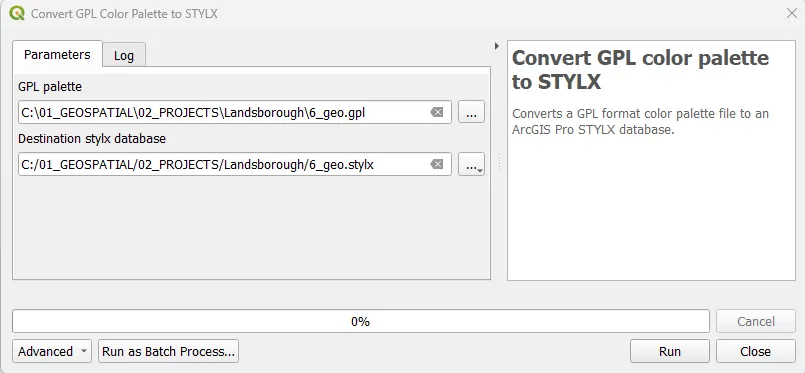Open the Log tab
The height and width of the screenshot is (373, 805).
pyautogui.click(x=124, y=55)
